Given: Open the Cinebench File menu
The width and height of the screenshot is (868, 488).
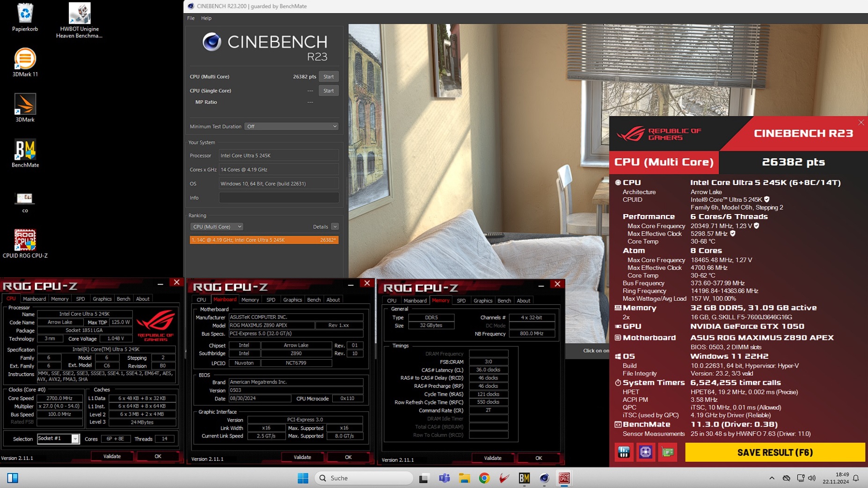Looking at the screenshot, I should [x=191, y=18].
